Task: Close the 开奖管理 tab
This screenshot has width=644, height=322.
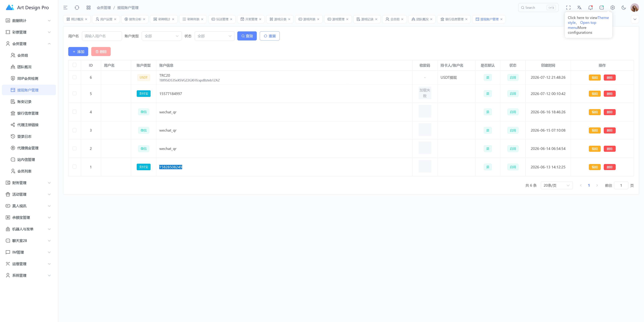Action: pos(260,19)
